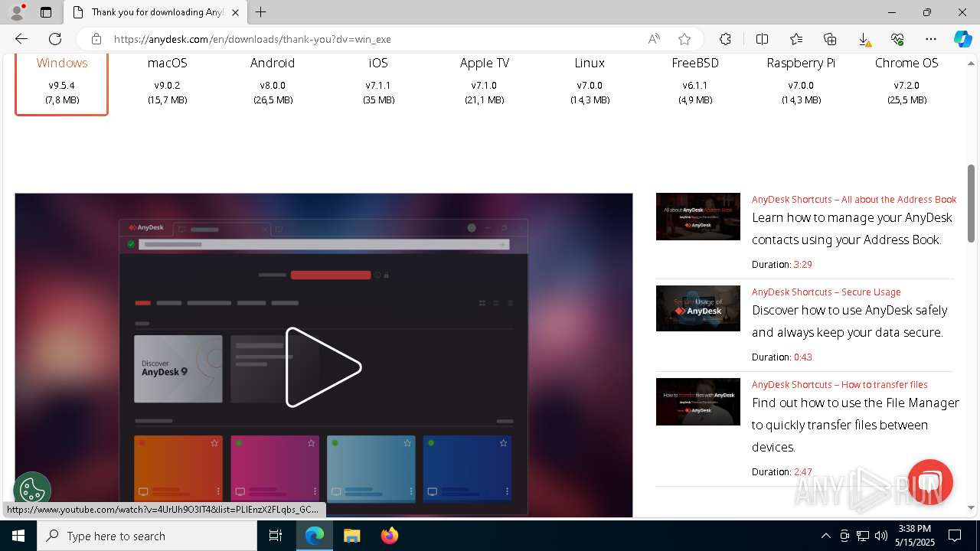Click the 3:29 duration text
The height and width of the screenshot is (551, 980).
(802, 264)
